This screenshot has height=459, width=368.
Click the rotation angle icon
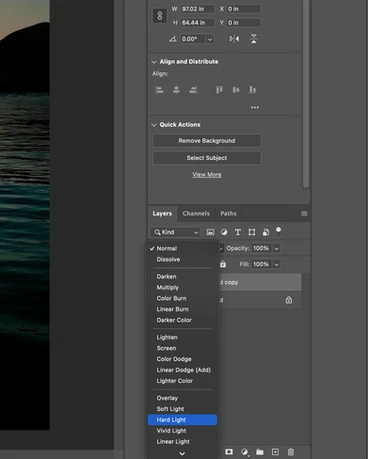[172, 39]
